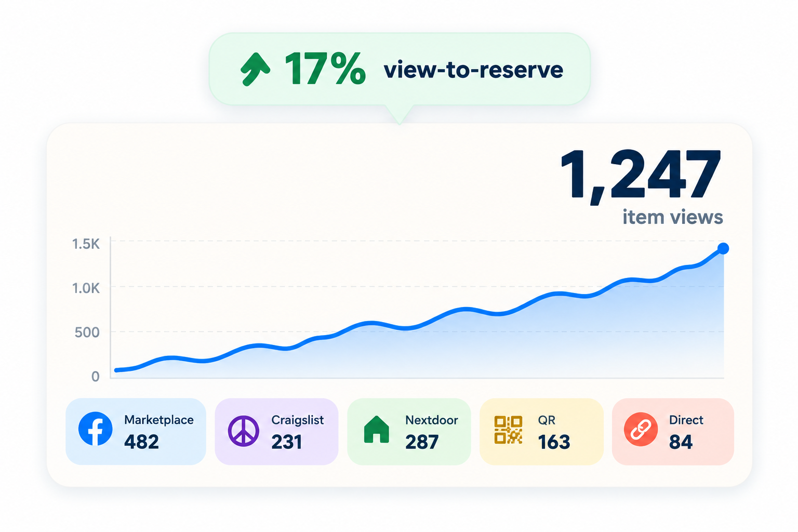Viewport: 798px width, 532px height.
Task: Click the value 163 under QR
Action: click(x=554, y=442)
